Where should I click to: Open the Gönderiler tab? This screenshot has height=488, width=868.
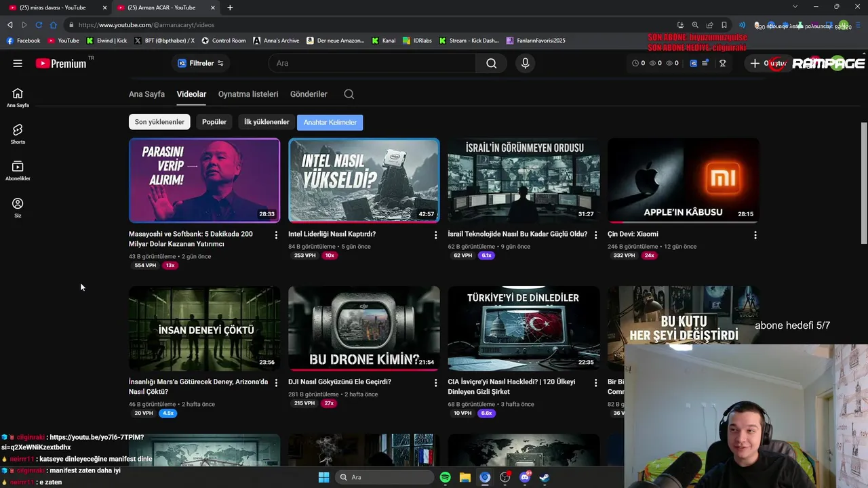309,94
